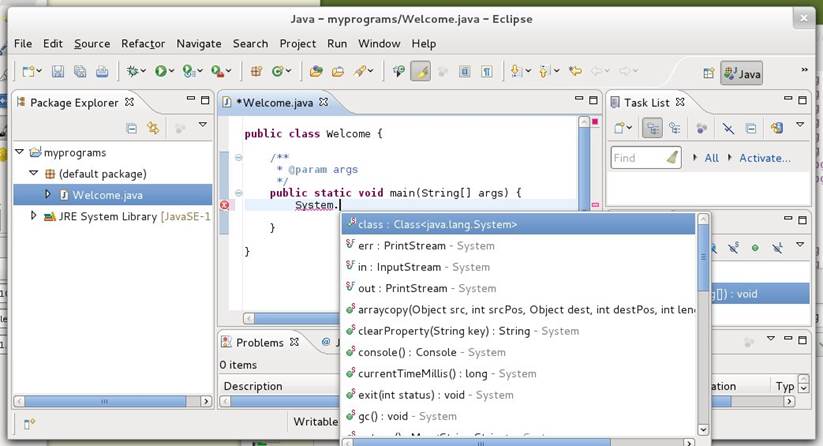This screenshot has height=446, width=823.
Task: Open the File menu
Action: point(23,44)
